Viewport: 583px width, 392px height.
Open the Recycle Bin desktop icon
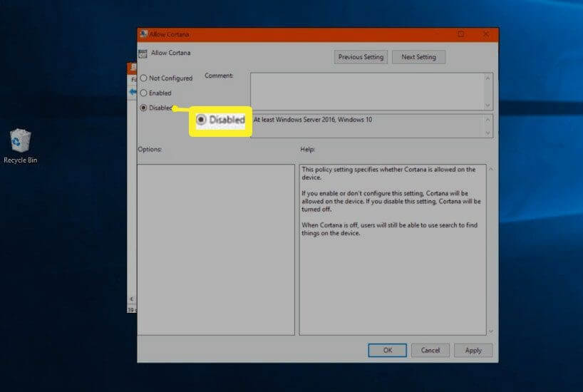point(20,146)
